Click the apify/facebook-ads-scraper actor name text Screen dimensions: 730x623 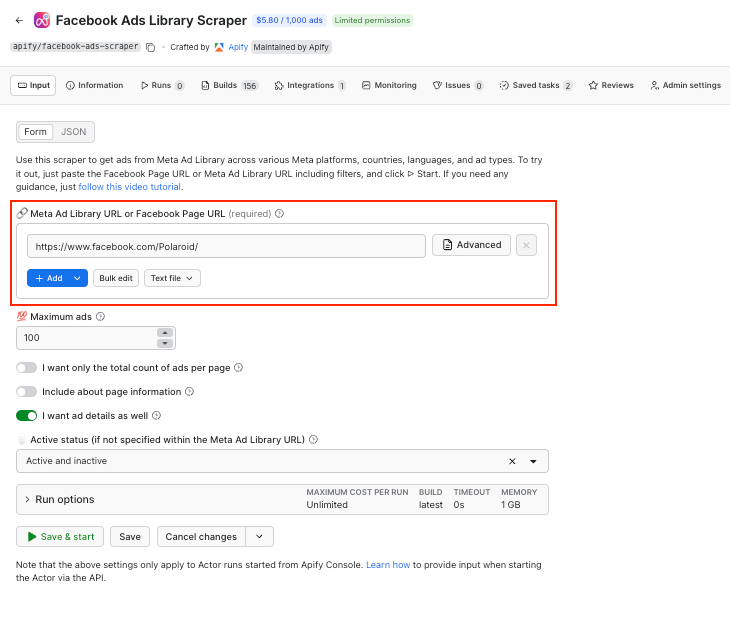tap(75, 47)
